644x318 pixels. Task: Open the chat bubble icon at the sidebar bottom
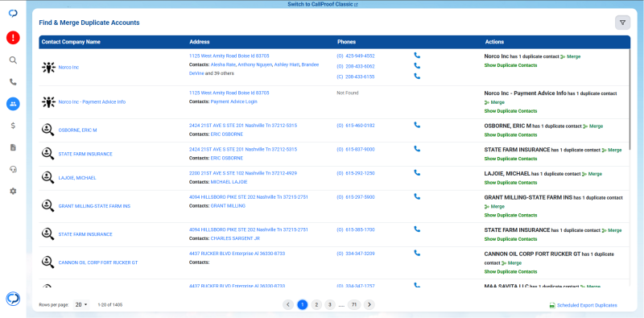[x=13, y=299]
